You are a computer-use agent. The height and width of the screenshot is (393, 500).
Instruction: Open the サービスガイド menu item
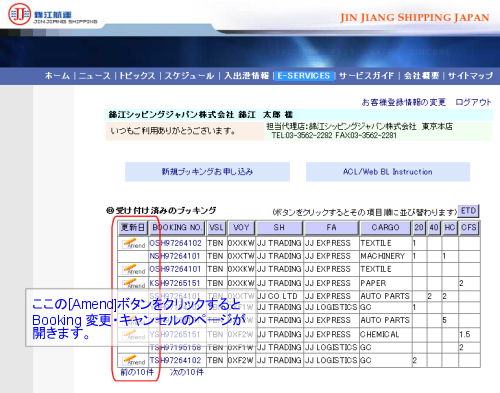[366, 76]
